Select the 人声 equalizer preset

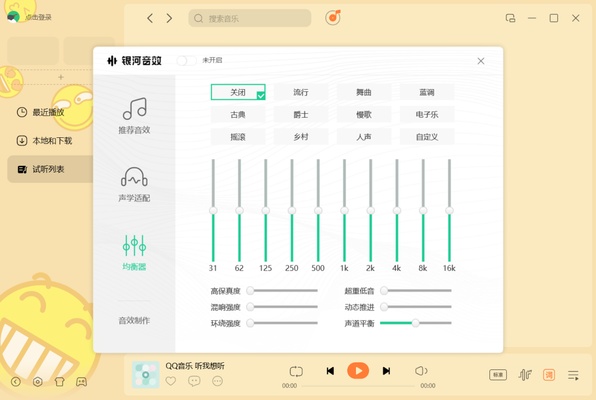tap(364, 137)
